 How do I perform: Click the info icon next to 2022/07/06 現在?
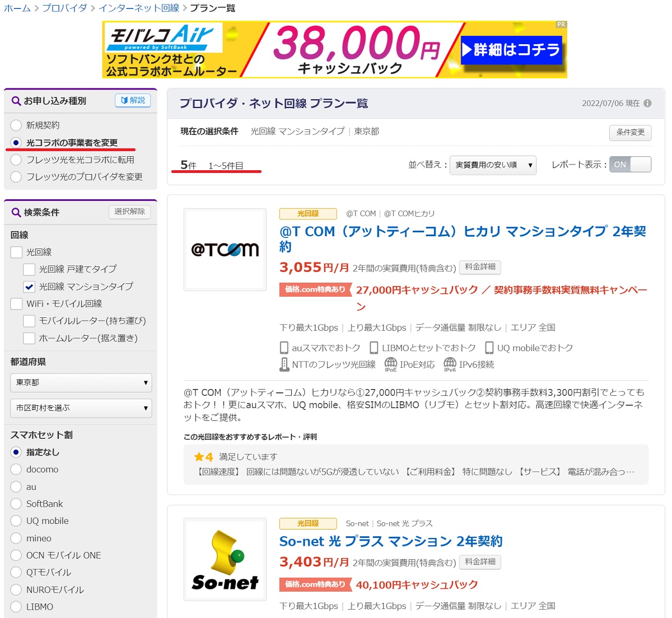point(647,103)
